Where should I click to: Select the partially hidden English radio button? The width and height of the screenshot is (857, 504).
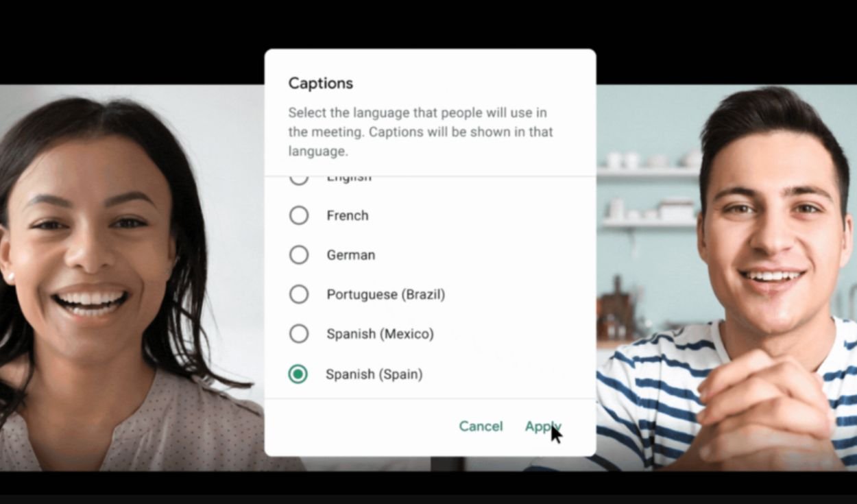[x=299, y=180]
